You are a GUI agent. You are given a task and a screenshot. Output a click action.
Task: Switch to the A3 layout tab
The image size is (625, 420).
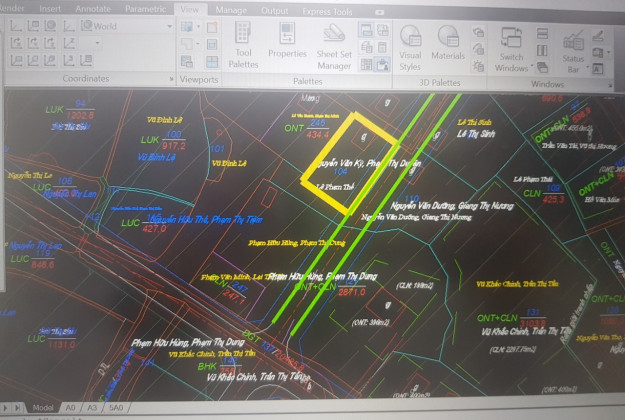pyautogui.click(x=92, y=408)
